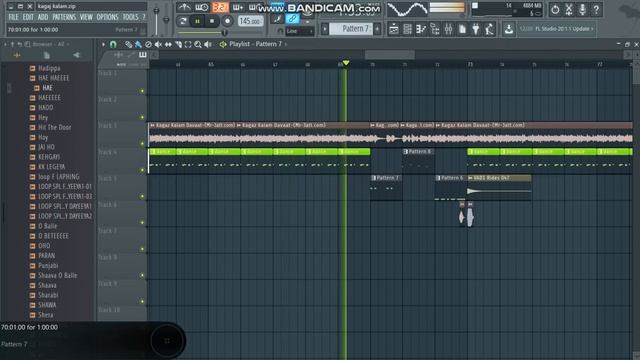Toggle the 3.2.1 countdown before recording
This screenshot has height=360, width=640.
(x=220, y=7)
